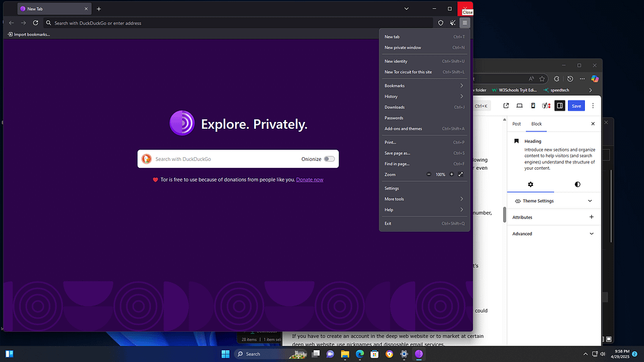Screen dimensions: 644x362
Task: Open block Settings gear tab
Action: click(x=530, y=185)
